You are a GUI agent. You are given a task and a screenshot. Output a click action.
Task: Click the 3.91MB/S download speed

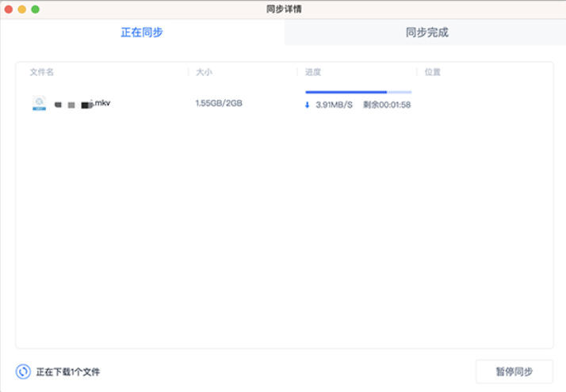[x=334, y=105]
